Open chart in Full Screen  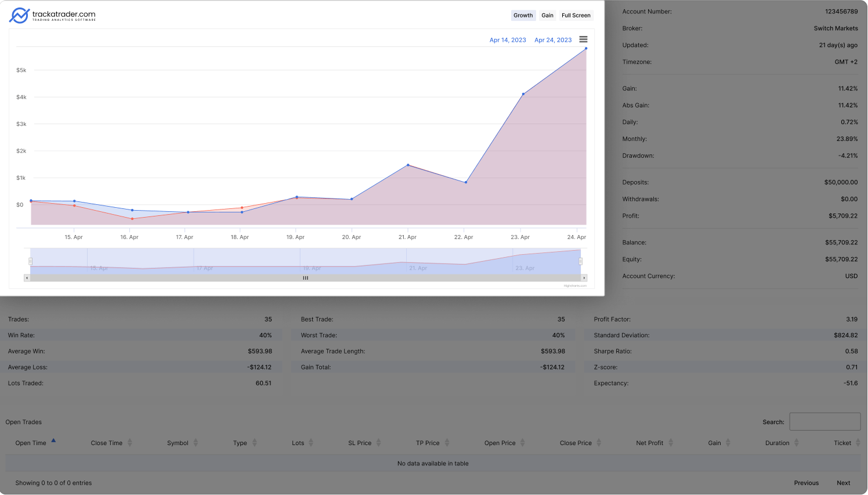click(576, 16)
